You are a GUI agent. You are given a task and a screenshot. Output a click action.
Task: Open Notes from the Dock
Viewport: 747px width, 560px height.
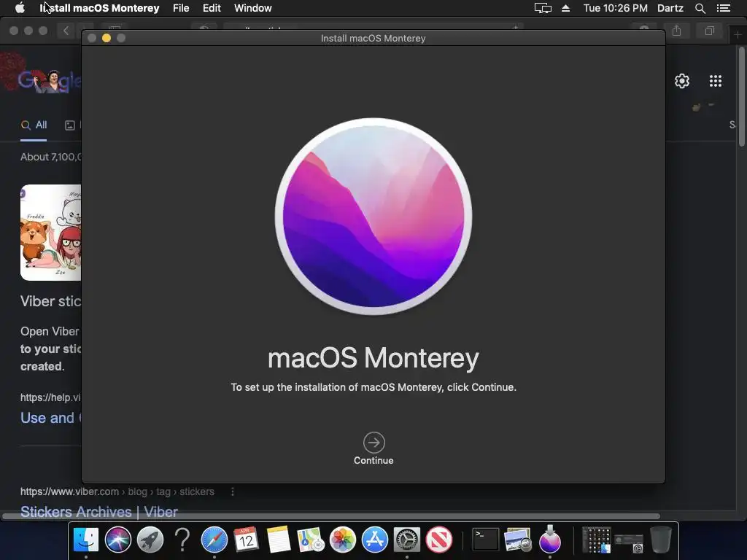click(x=278, y=540)
